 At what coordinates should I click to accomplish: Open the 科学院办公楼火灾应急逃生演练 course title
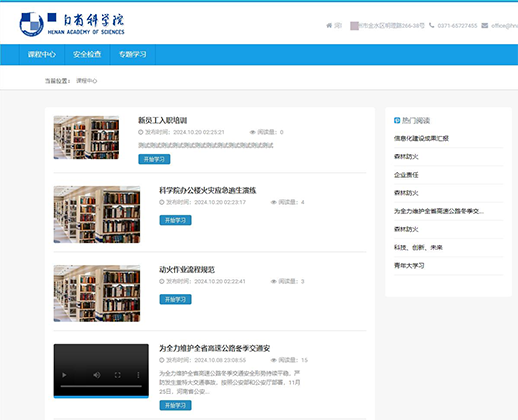[x=208, y=190]
